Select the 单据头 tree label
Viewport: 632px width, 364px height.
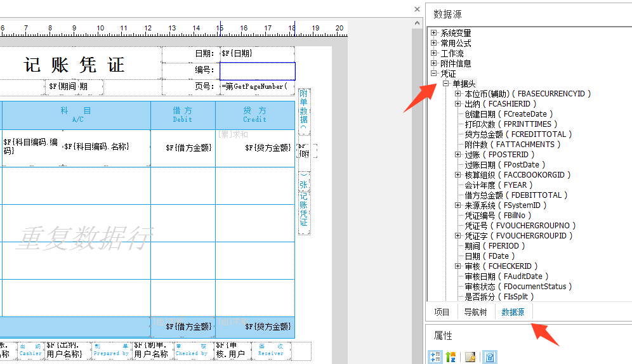464,84
